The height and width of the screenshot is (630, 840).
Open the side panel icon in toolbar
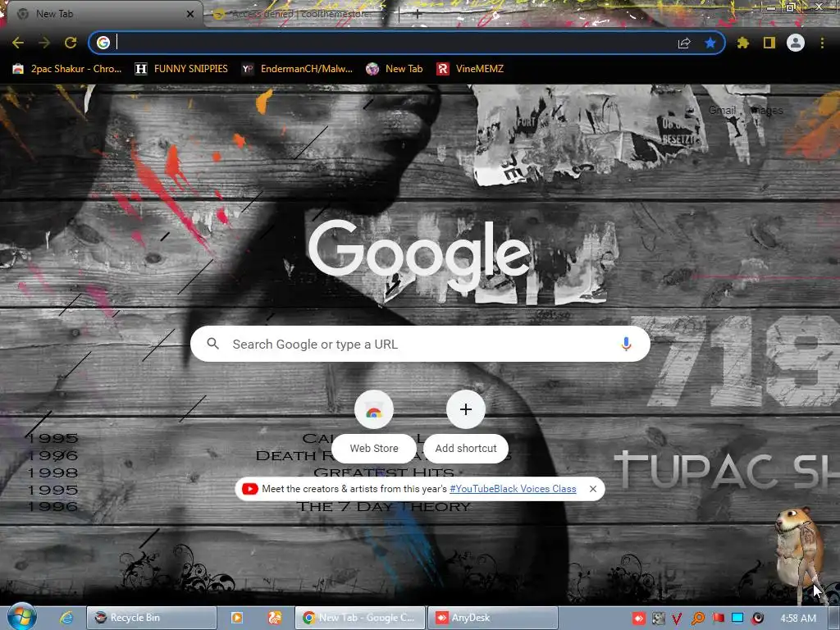tap(769, 43)
